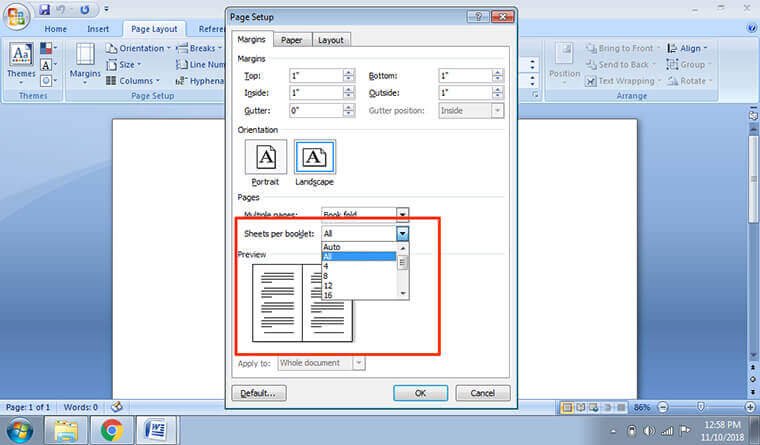Choose Landscape orientation
The height and width of the screenshot is (445, 760).
315,157
